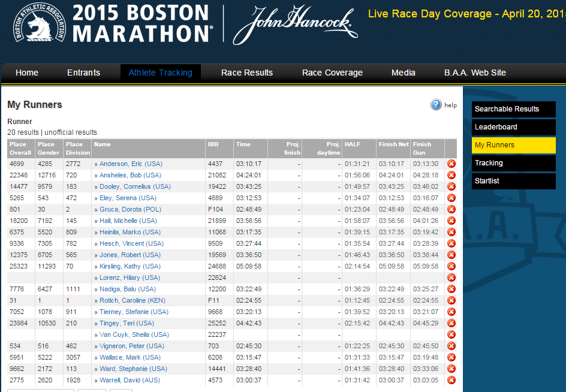
Task: Open Vigneron, Peter (USA) runner link
Action: pyautogui.click(x=132, y=346)
